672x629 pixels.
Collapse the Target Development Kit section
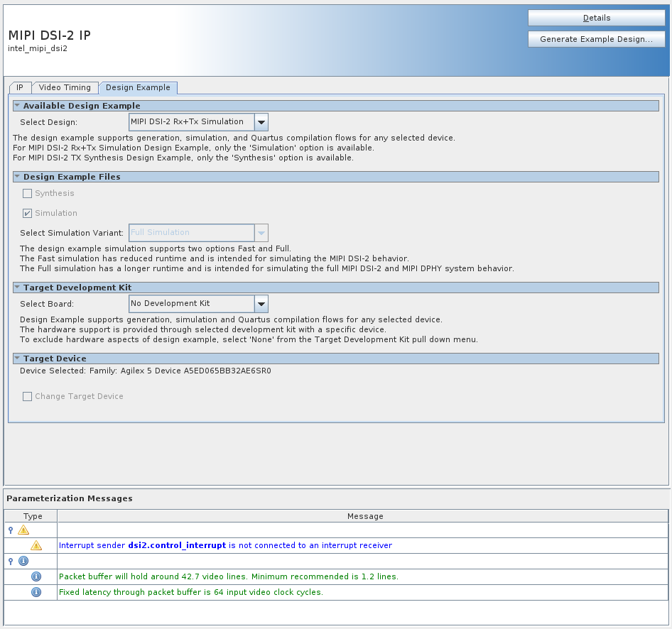click(17, 287)
